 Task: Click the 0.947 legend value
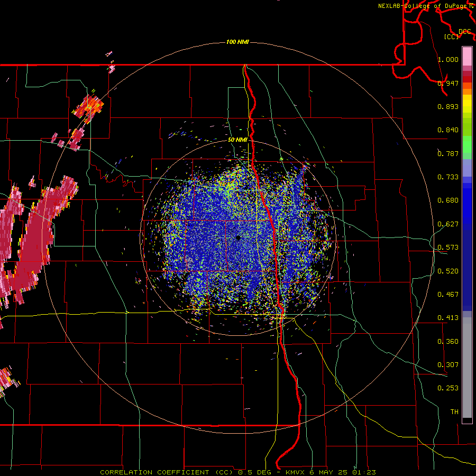point(448,83)
